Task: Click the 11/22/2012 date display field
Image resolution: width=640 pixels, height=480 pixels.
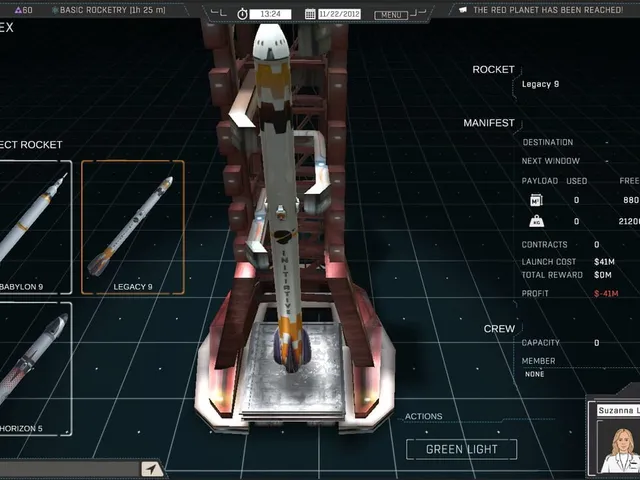Action: [x=339, y=14]
